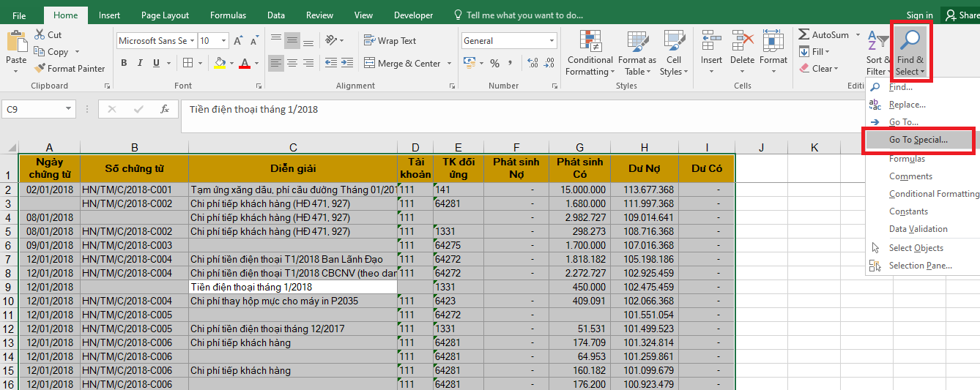Click the formula bar text field

[513, 110]
